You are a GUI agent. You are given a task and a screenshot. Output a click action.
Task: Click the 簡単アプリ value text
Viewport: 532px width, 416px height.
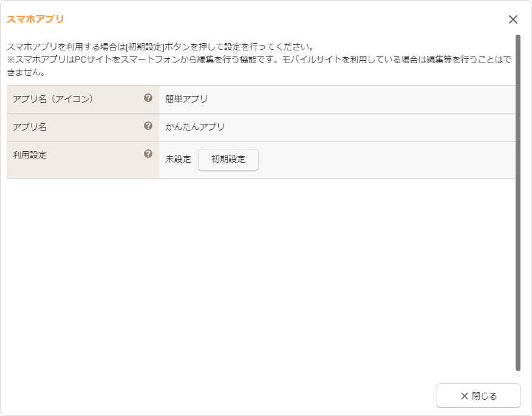186,99
